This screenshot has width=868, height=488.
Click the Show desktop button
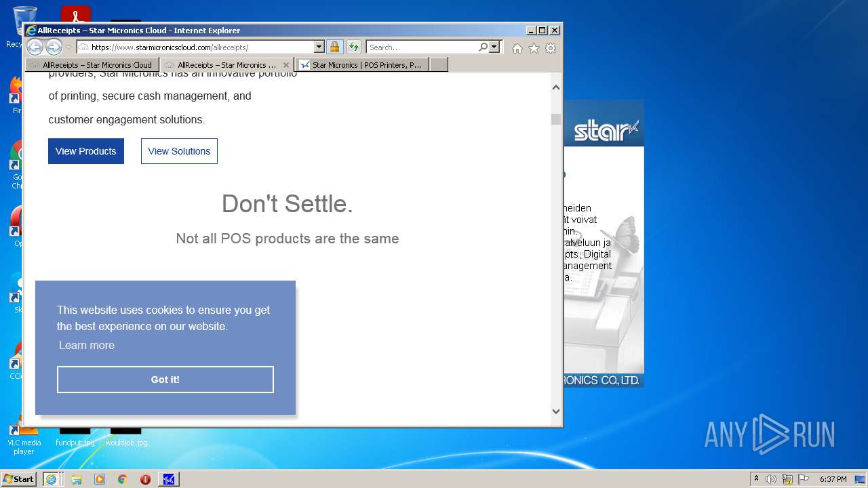861,479
